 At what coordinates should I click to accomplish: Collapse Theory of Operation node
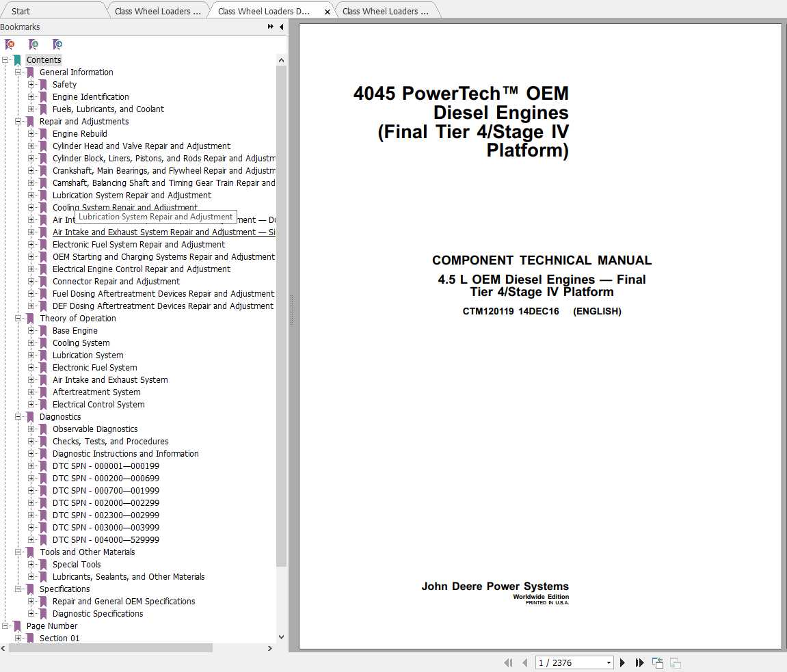(18, 318)
